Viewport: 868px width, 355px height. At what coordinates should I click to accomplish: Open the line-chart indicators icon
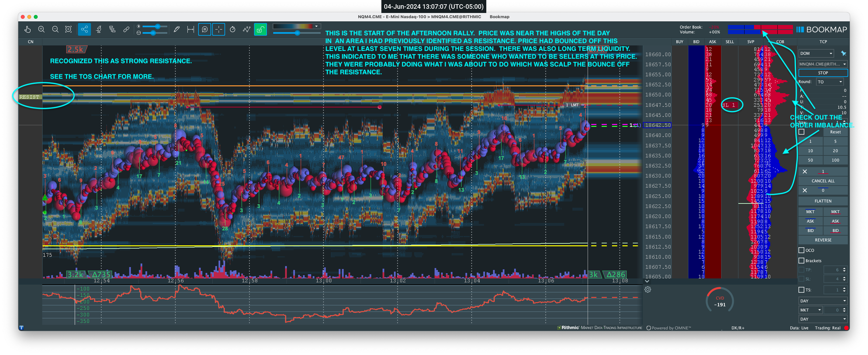247,30
